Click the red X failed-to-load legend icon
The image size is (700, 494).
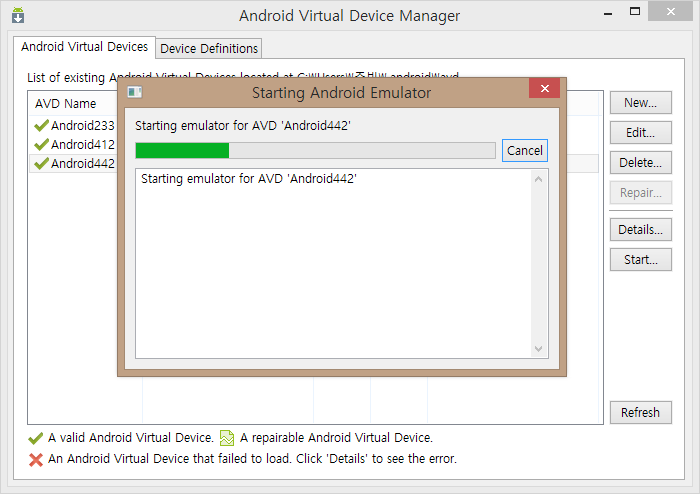tap(36, 460)
